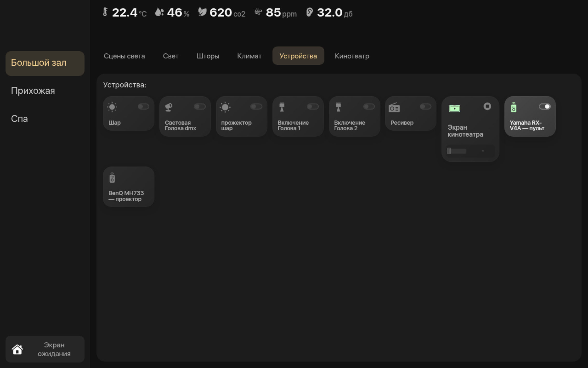Click the green screen icon on Экран кинотеатра
The image size is (588, 368).
tap(454, 108)
